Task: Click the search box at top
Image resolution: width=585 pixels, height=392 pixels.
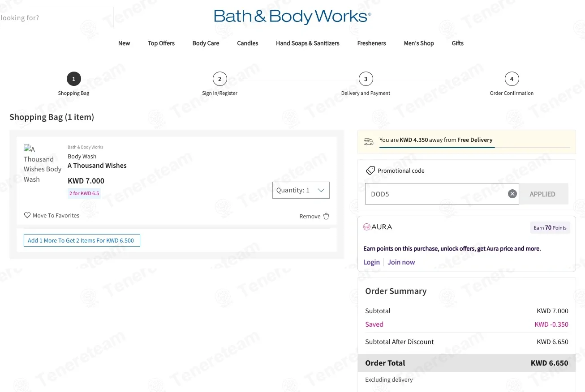Action: point(56,17)
